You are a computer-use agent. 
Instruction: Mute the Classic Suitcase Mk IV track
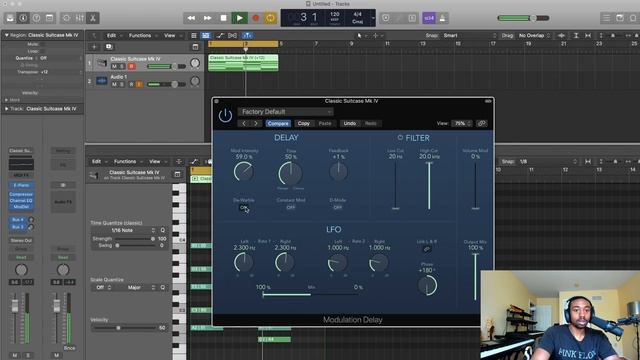coord(114,66)
